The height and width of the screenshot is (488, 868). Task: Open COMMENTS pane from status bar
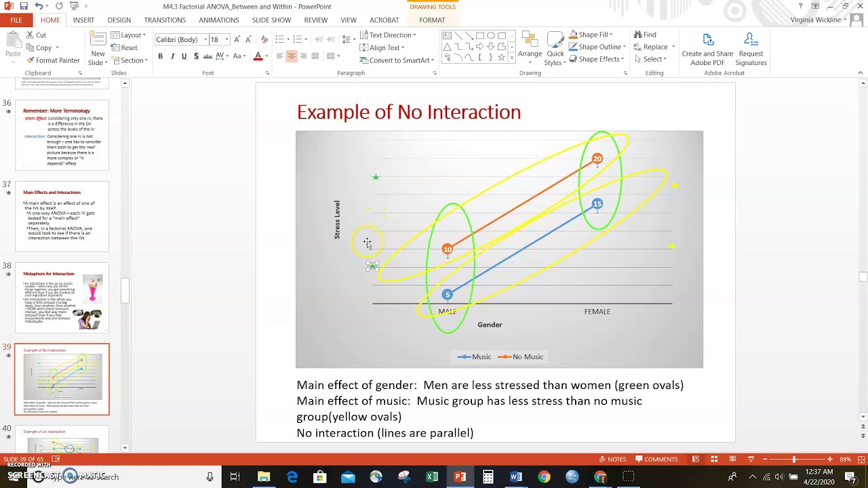pyautogui.click(x=656, y=459)
